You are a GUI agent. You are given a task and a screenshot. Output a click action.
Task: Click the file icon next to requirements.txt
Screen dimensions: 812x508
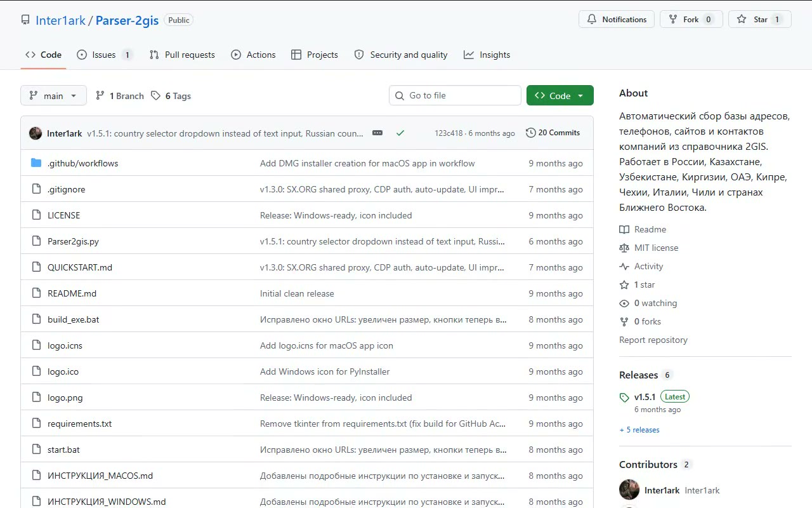36,424
